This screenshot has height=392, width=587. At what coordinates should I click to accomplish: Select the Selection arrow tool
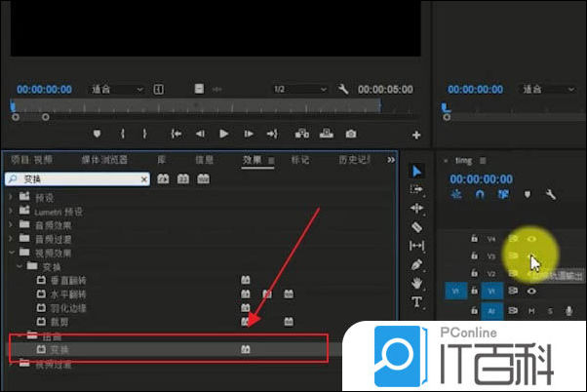416,172
